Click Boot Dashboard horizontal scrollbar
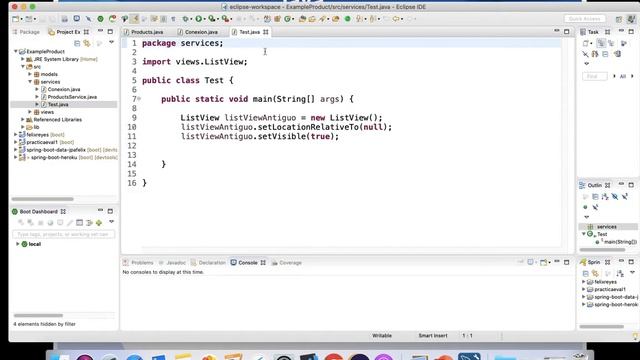This screenshot has width=640, height=360. click(38, 316)
